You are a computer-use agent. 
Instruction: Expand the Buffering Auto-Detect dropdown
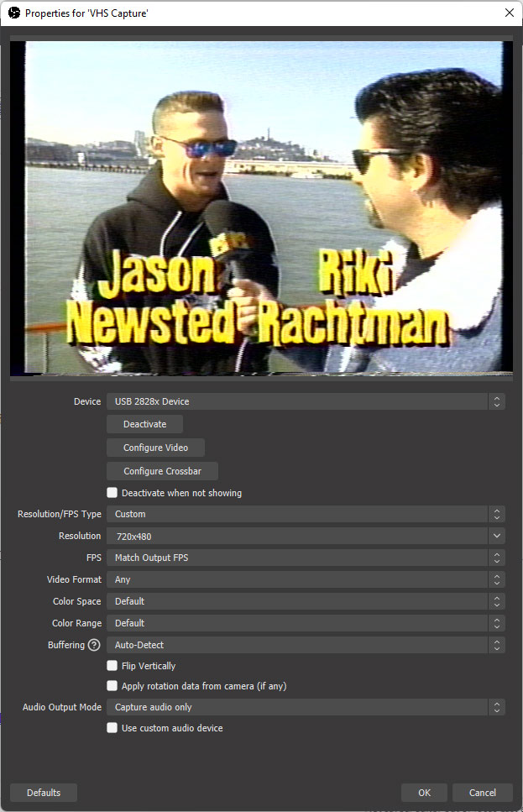(306, 645)
